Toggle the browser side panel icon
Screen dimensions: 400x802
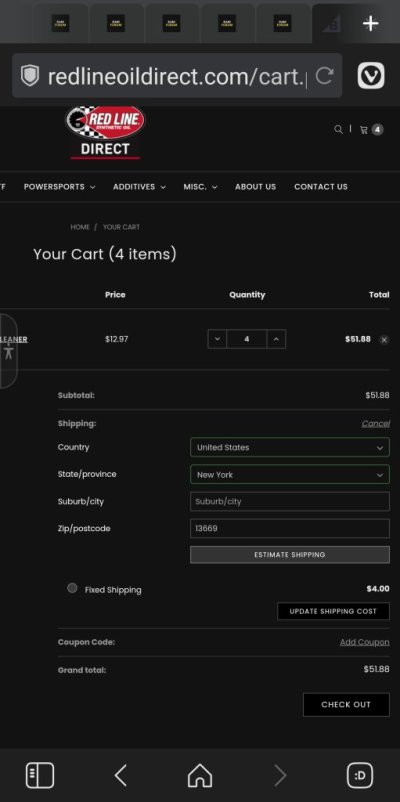40,775
